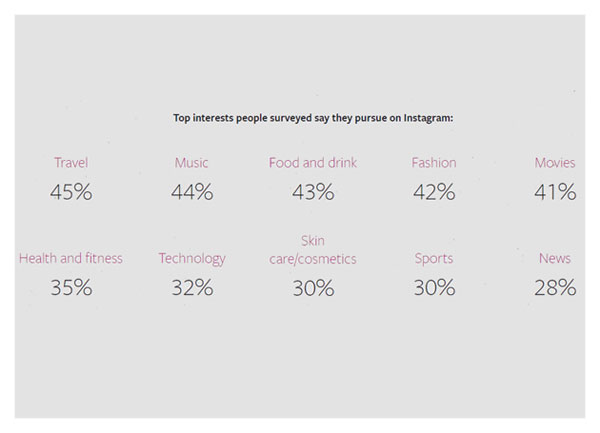
Task: Click the Food and drink label
Action: point(313,163)
